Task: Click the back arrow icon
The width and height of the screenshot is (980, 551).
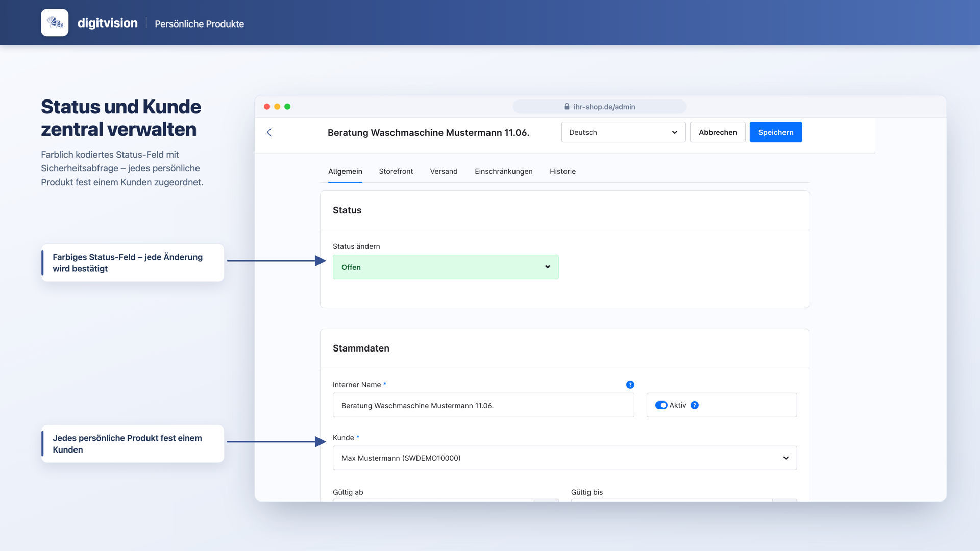Action: point(269,132)
